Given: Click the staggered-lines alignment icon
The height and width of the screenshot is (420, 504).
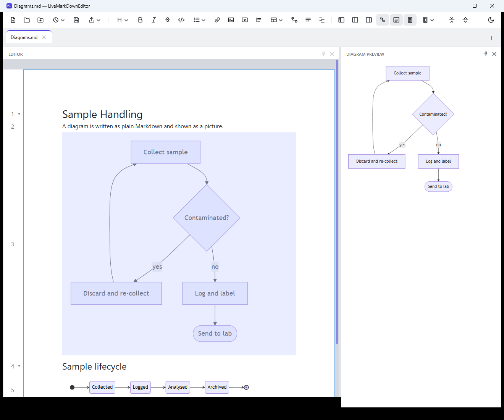Looking at the screenshot, I should [322, 20].
